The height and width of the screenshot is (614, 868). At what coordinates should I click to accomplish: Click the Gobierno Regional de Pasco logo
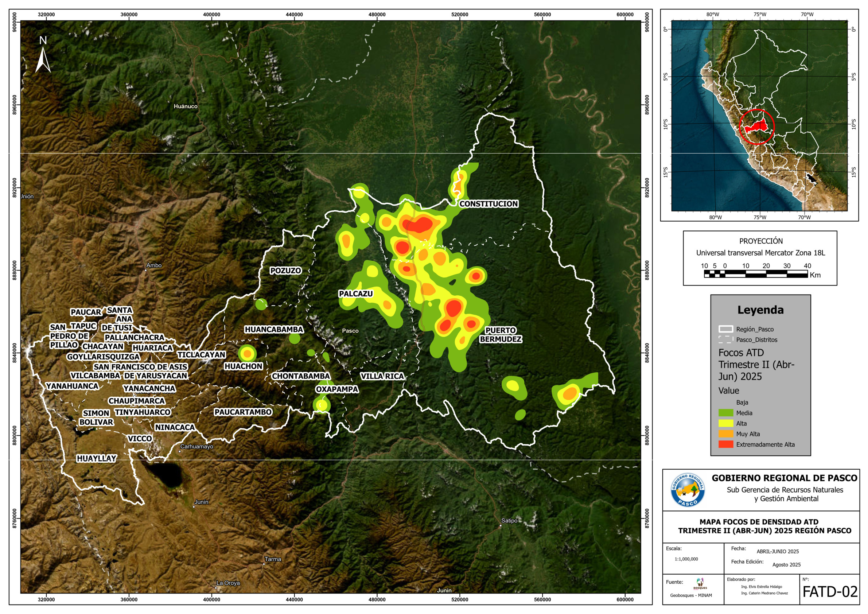687,490
